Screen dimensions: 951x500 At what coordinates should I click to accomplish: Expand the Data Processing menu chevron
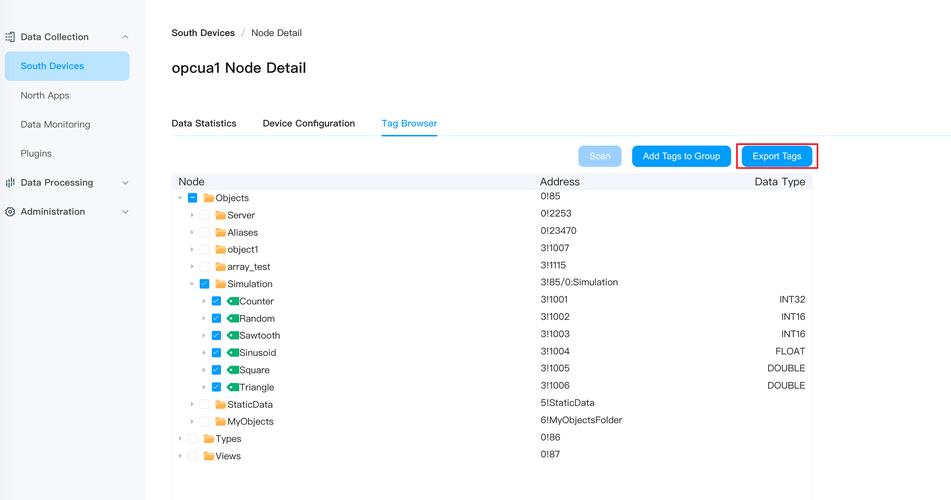coord(125,183)
